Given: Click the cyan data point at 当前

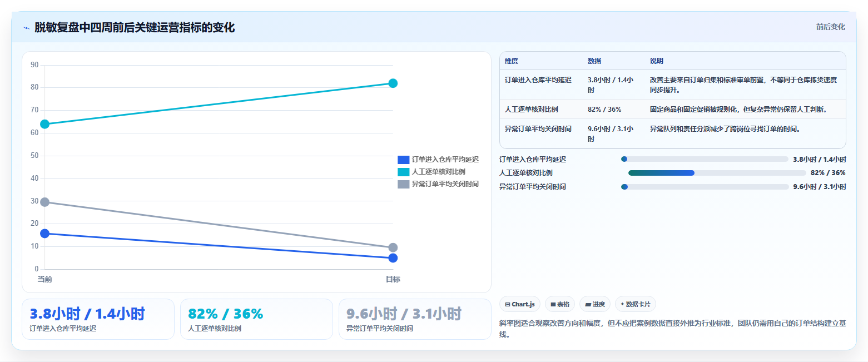Looking at the screenshot, I should tap(45, 124).
